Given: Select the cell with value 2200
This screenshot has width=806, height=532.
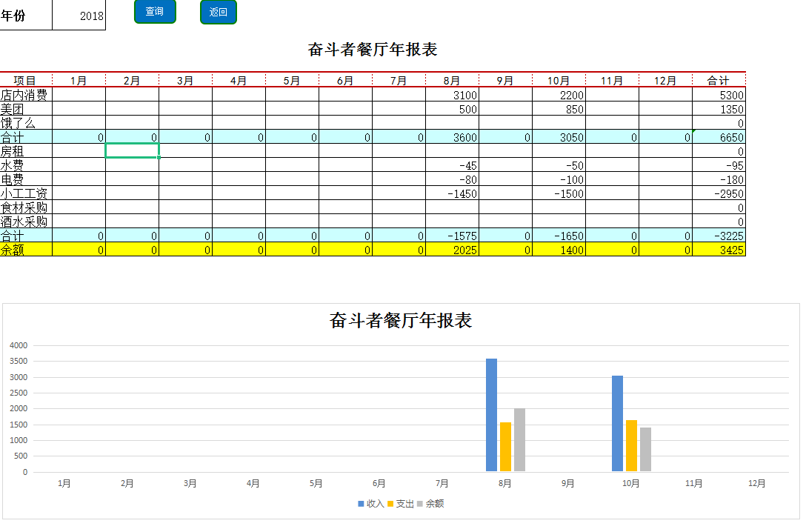Looking at the screenshot, I should coord(559,95).
